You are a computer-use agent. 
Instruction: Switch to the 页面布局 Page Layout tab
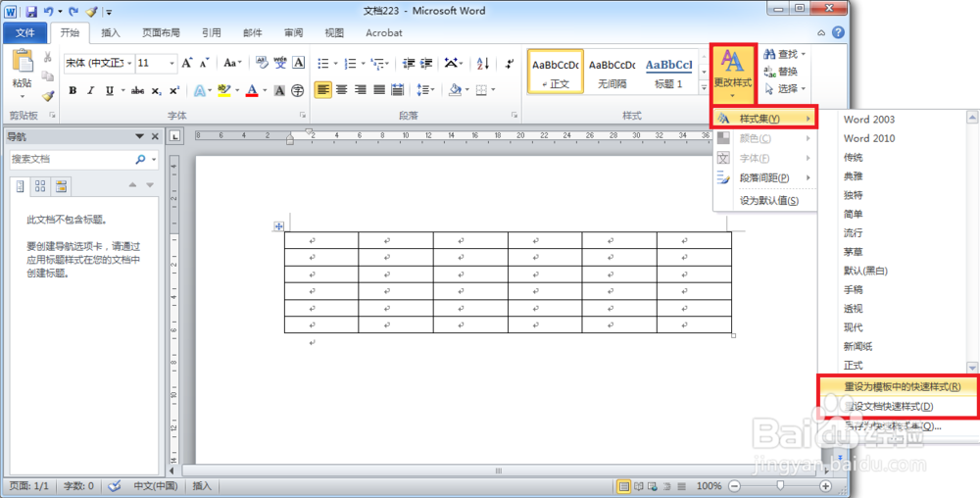pyautogui.click(x=161, y=33)
